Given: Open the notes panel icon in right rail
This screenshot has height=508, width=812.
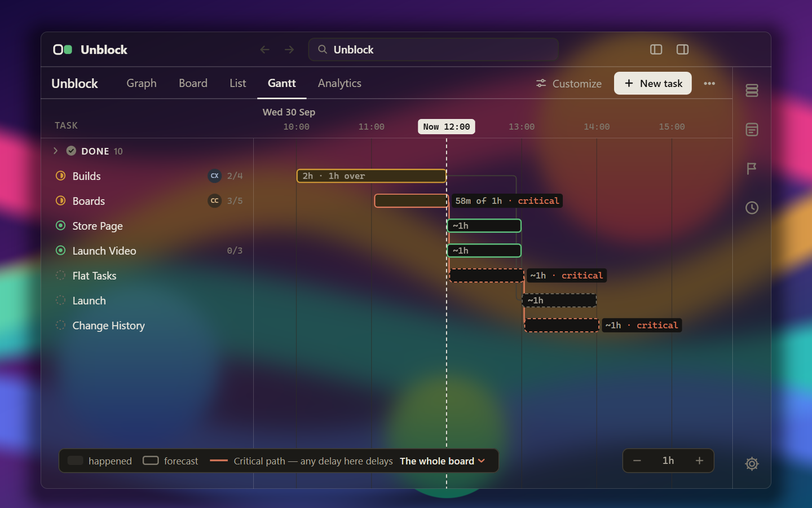Looking at the screenshot, I should point(752,129).
